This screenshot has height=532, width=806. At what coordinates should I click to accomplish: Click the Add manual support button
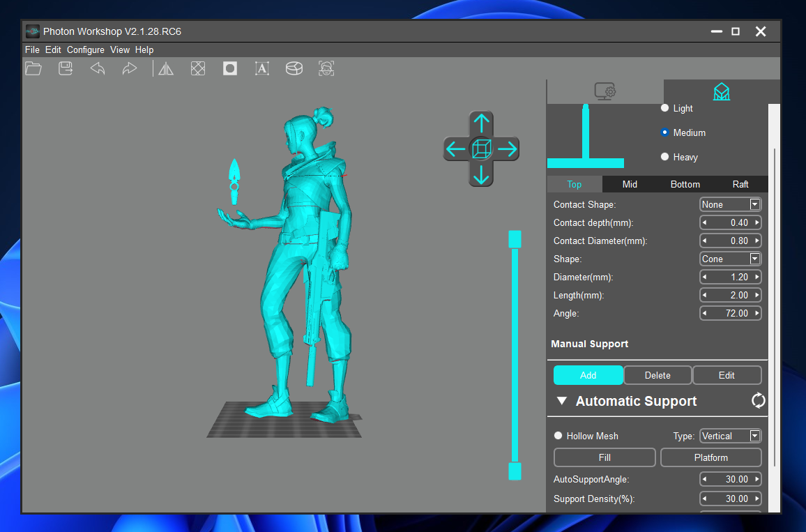click(x=588, y=374)
